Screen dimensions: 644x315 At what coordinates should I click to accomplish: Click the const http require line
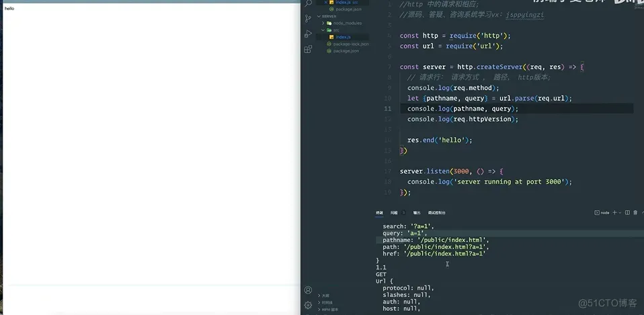(x=455, y=36)
